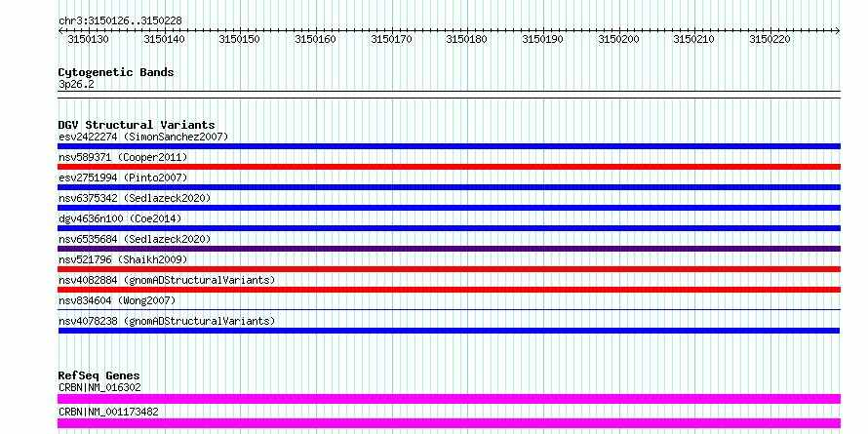
Task: Click the chr3:3150126..3150228 region label
Action: 120,21
